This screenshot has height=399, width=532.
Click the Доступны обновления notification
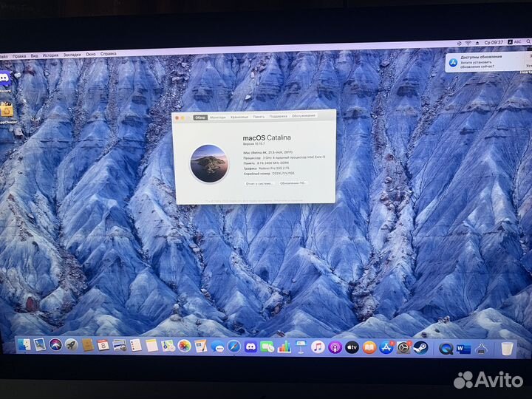coord(488,62)
